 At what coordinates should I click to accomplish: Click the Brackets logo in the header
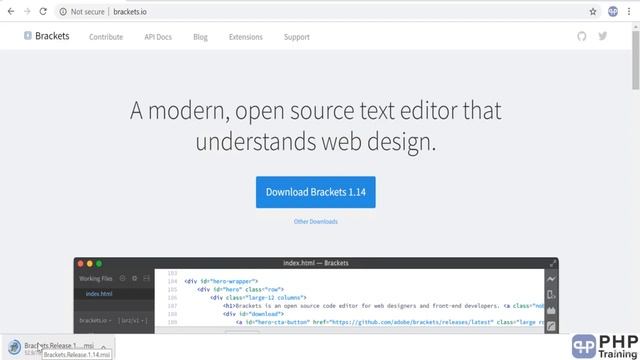[47, 36]
